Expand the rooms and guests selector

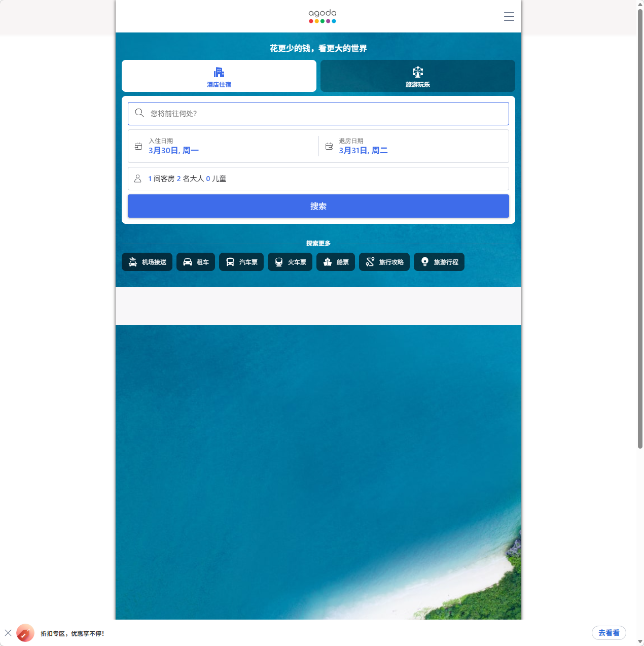[x=318, y=179]
